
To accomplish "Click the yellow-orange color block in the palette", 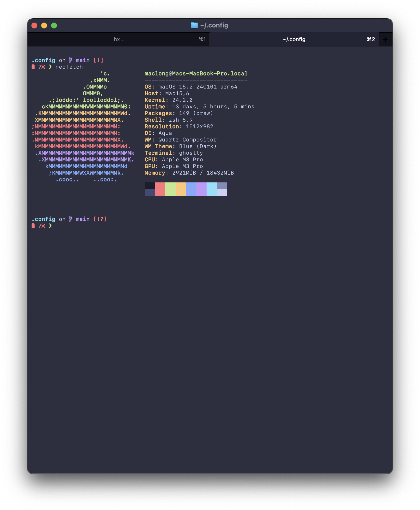I will (181, 189).
